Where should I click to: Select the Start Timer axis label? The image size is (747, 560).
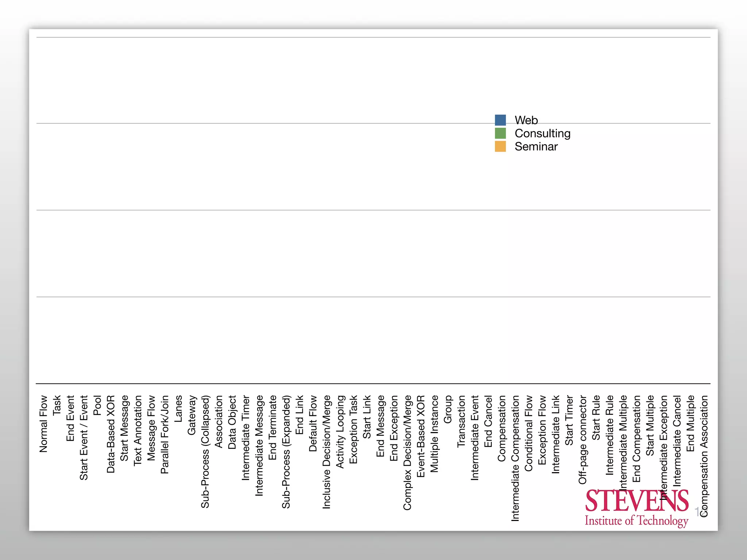[569, 420]
